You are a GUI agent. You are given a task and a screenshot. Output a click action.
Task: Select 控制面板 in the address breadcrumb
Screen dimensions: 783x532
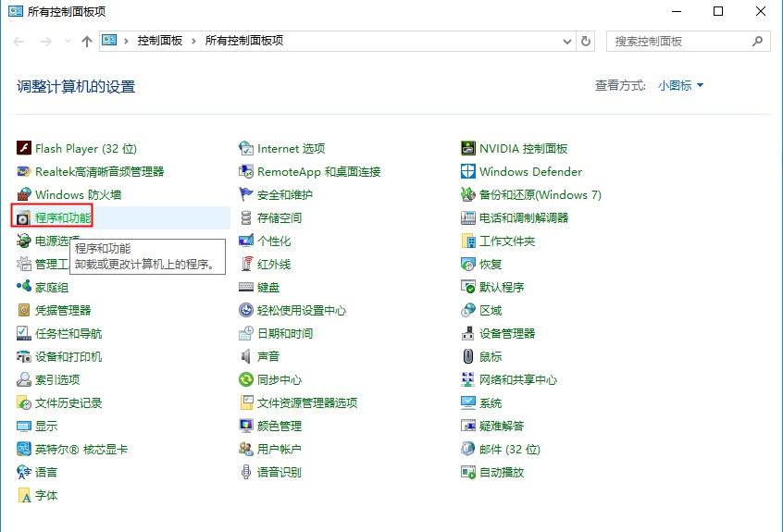(160, 41)
